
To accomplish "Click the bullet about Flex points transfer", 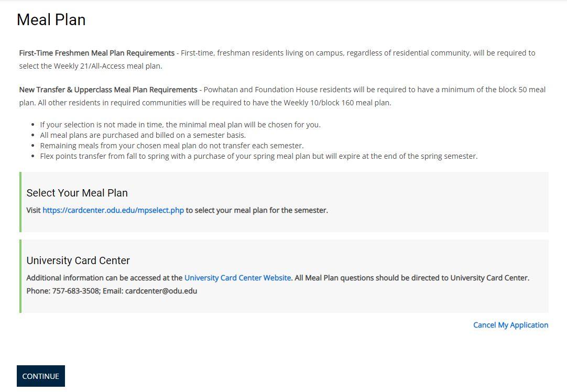I will pos(258,156).
